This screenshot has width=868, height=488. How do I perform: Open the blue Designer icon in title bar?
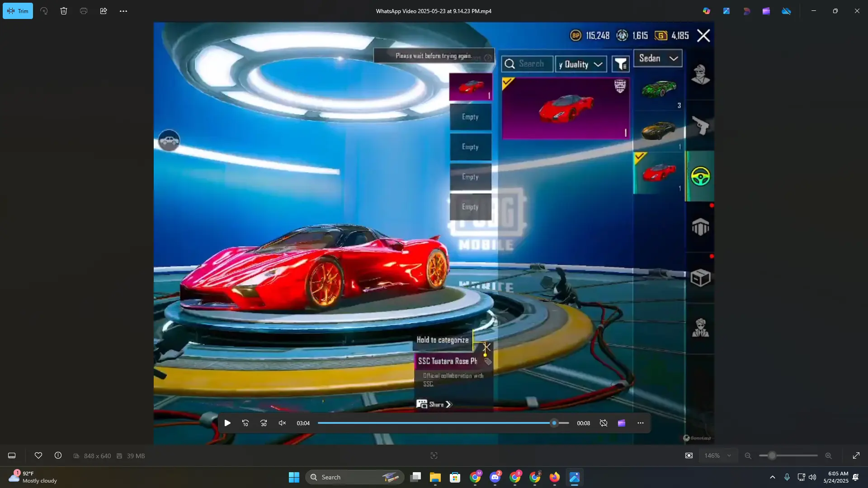pyautogui.click(x=726, y=11)
